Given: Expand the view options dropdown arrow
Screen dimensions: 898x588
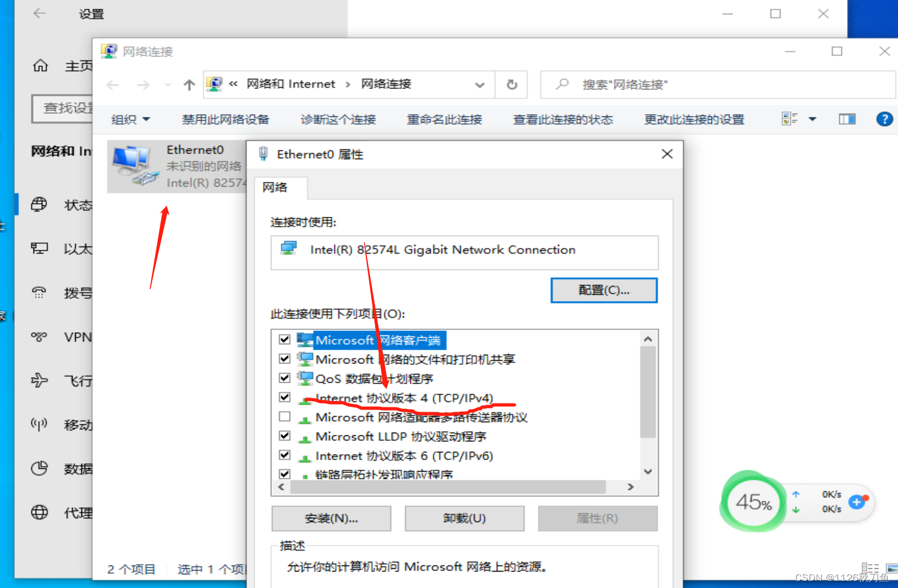Looking at the screenshot, I should [x=812, y=119].
